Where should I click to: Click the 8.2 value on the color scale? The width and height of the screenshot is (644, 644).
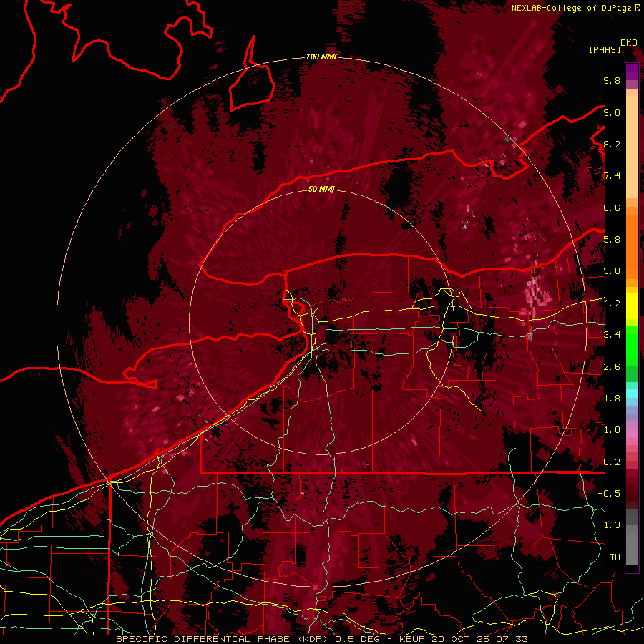pyautogui.click(x=612, y=144)
